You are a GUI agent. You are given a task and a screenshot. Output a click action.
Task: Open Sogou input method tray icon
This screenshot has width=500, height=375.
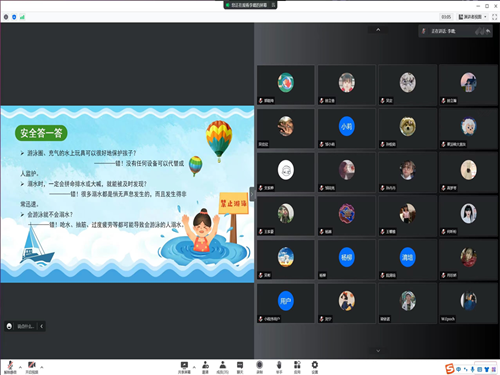pos(450,369)
